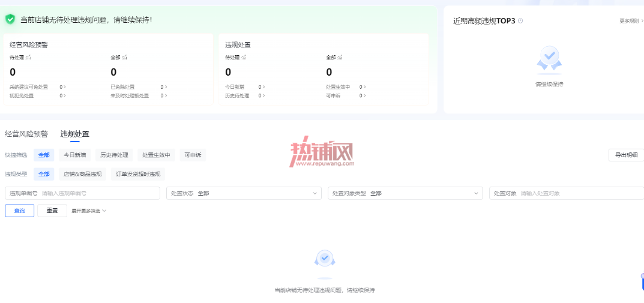Expand 展开更多筛选 filter options
The height and width of the screenshot is (303, 644).
coord(89,211)
